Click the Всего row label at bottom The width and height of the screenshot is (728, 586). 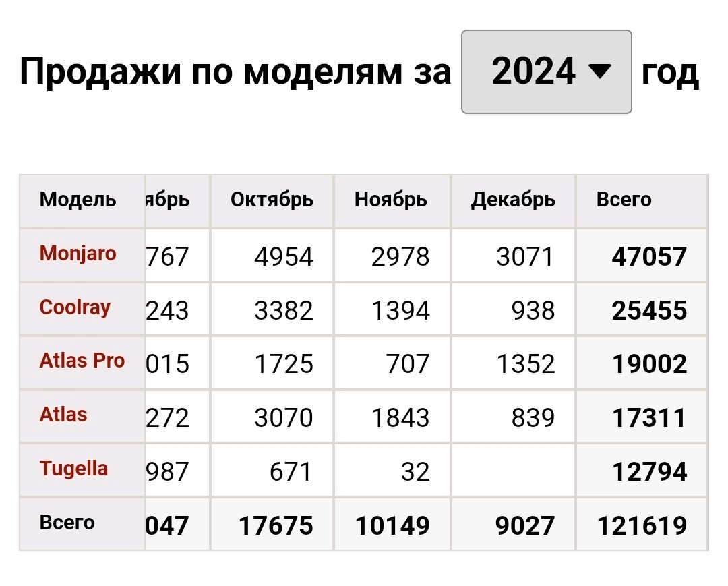point(67,523)
